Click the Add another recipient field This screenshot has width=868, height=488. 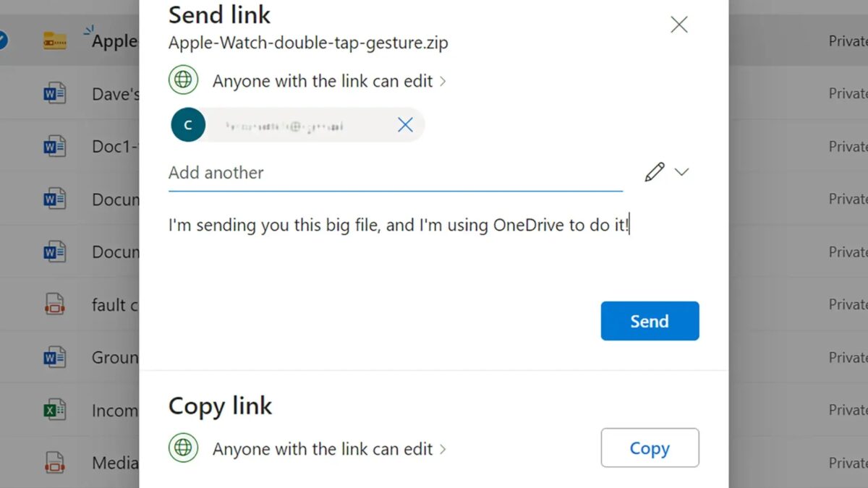[394, 173]
